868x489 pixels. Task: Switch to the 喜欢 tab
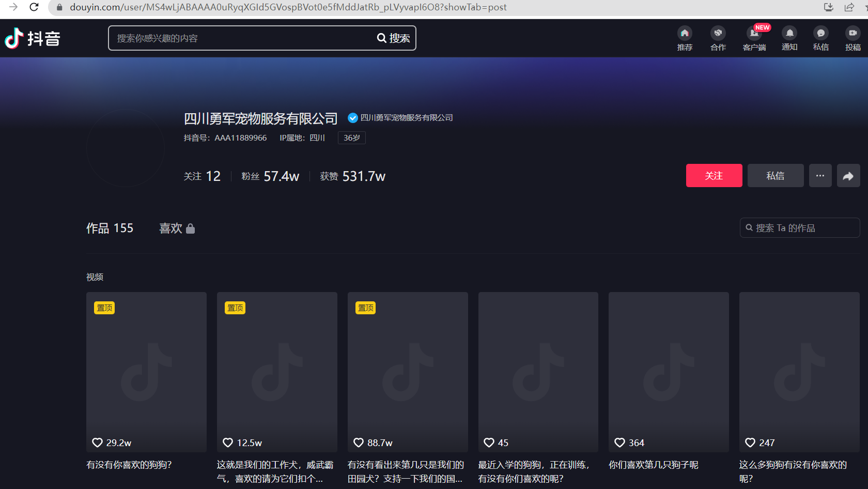[x=171, y=228]
